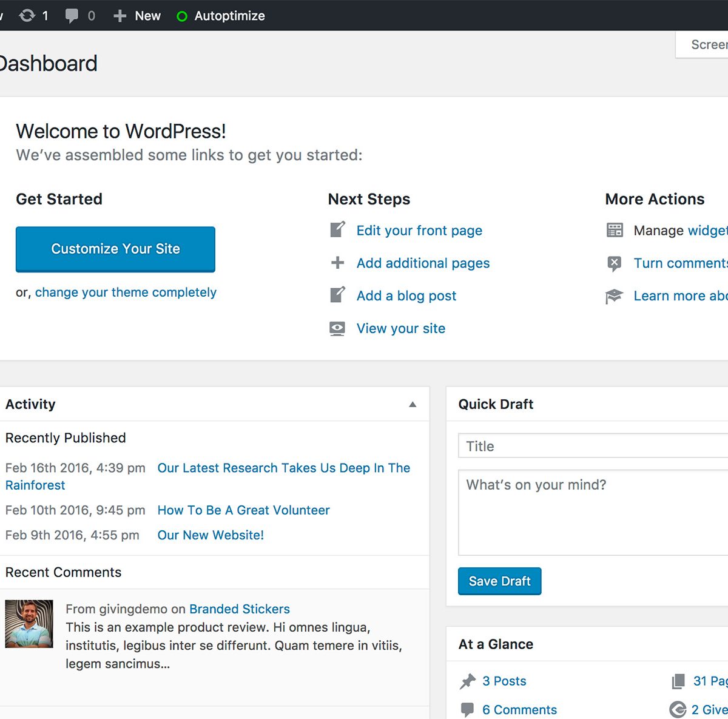The image size is (728, 719).
Task: Click the edit icon beside Edit your front page
Action: coord(337,230)
